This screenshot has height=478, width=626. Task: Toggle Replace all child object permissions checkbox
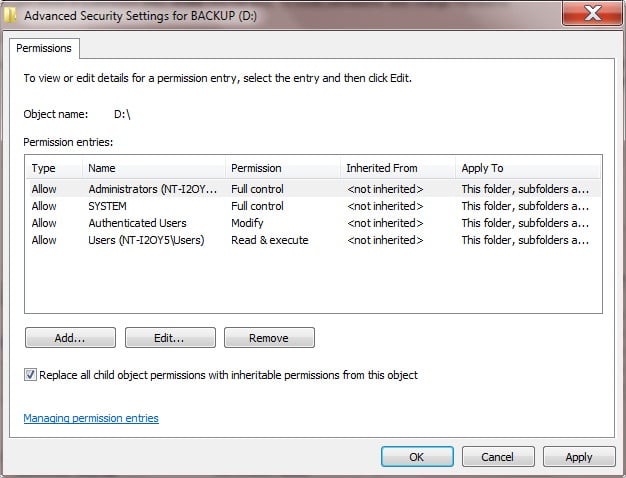(31, 375)
